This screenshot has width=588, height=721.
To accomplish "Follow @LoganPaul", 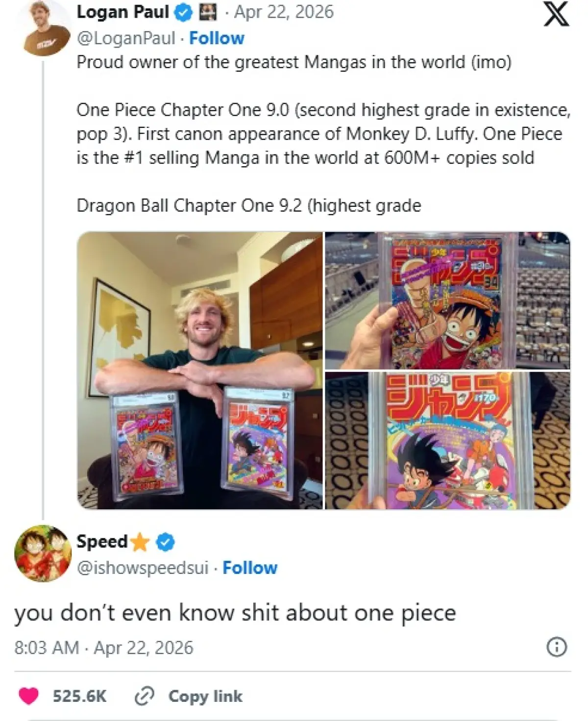I will (217, 38).
